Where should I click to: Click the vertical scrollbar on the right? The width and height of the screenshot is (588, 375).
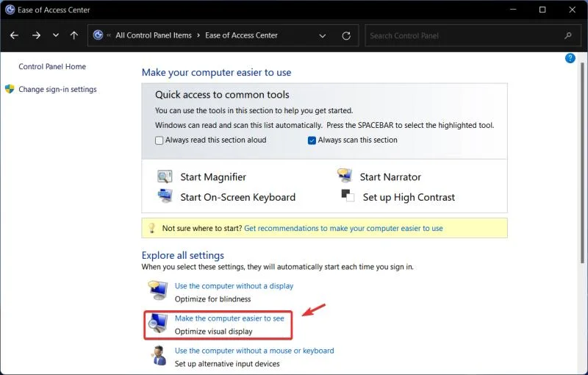coord(581,162)
